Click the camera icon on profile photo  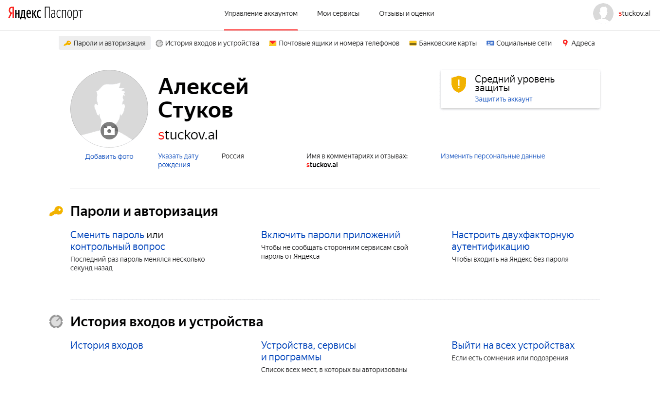[109, 131]
